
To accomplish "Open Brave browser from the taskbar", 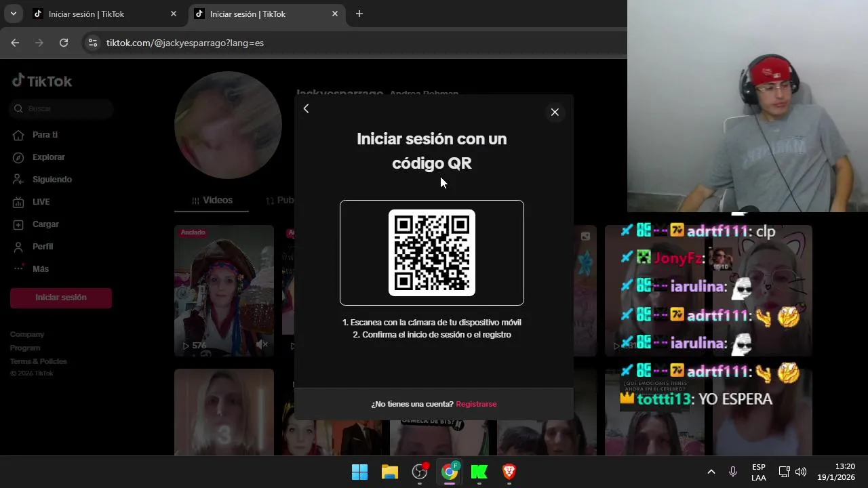I will (509, 472).
